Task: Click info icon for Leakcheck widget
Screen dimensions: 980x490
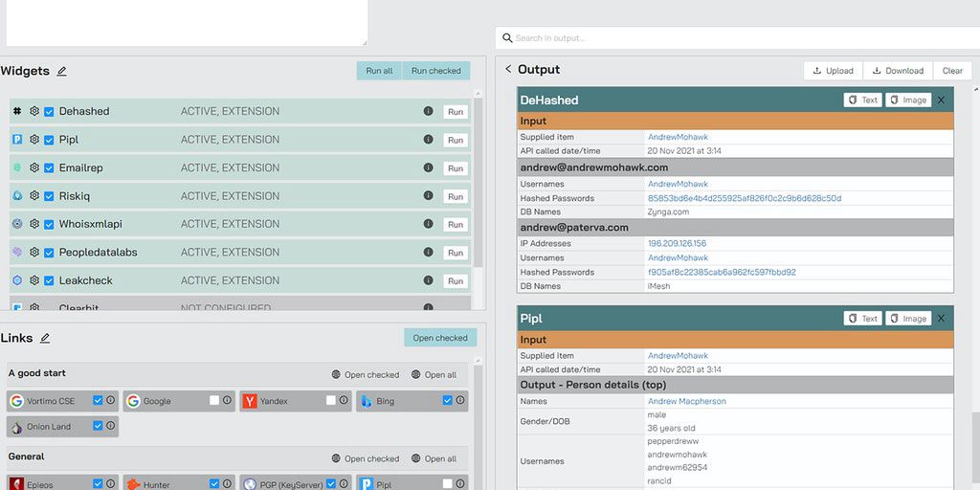Action: click(428, 280)
